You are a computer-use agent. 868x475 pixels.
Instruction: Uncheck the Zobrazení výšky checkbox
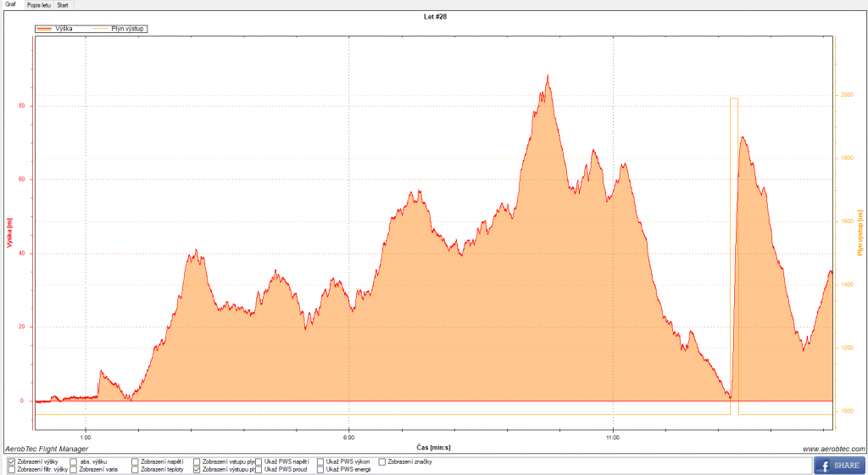11,461
